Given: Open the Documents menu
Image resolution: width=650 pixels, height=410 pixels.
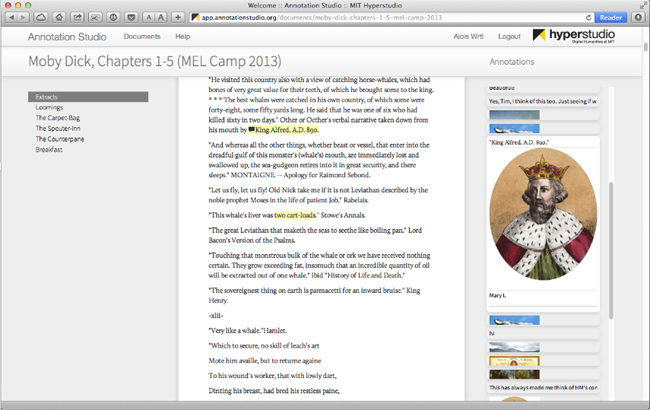Looking at the screenshot, I should pyautogui.click(x=142, y=36).
